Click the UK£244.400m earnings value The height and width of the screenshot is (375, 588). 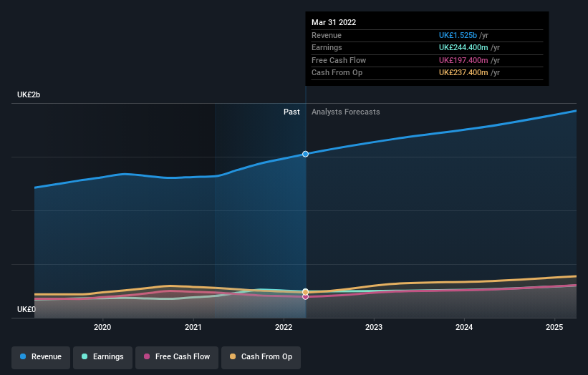pos(463,47)
